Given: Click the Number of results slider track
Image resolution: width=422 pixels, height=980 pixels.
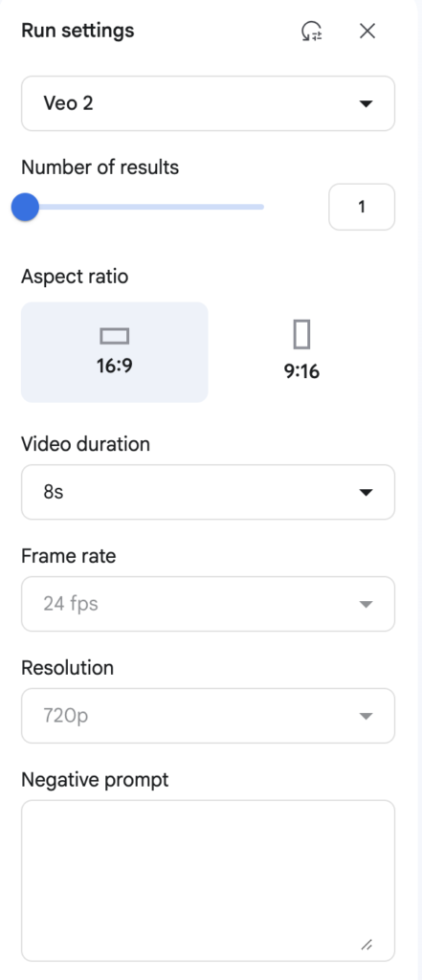Looking at the screenshot, I should [x=144, y=207].
